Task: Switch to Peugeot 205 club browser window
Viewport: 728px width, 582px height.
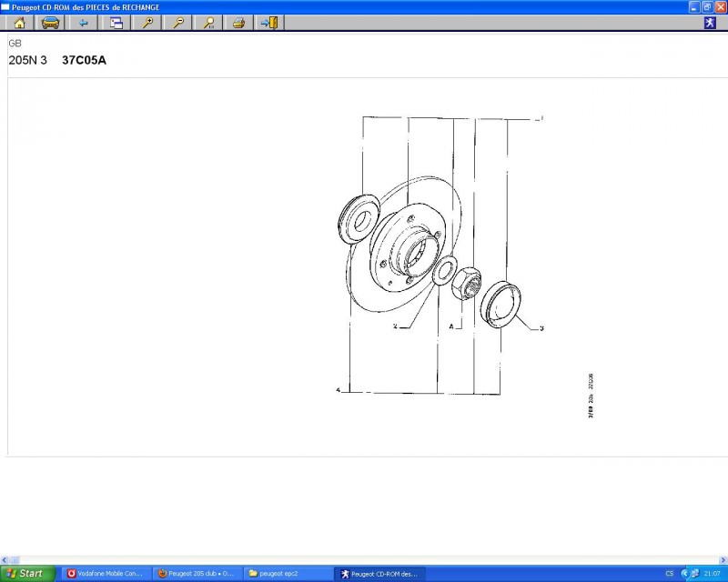Action: pos(197,574)
